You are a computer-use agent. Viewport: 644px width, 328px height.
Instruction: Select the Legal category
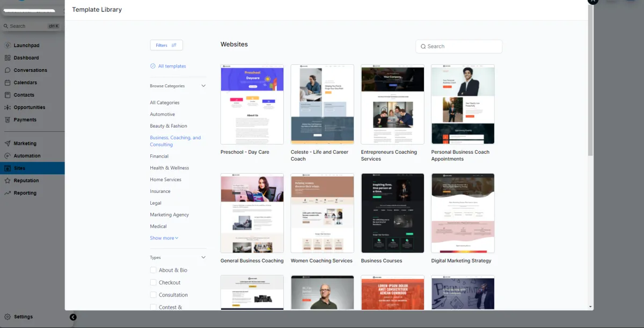click(156, 204)
